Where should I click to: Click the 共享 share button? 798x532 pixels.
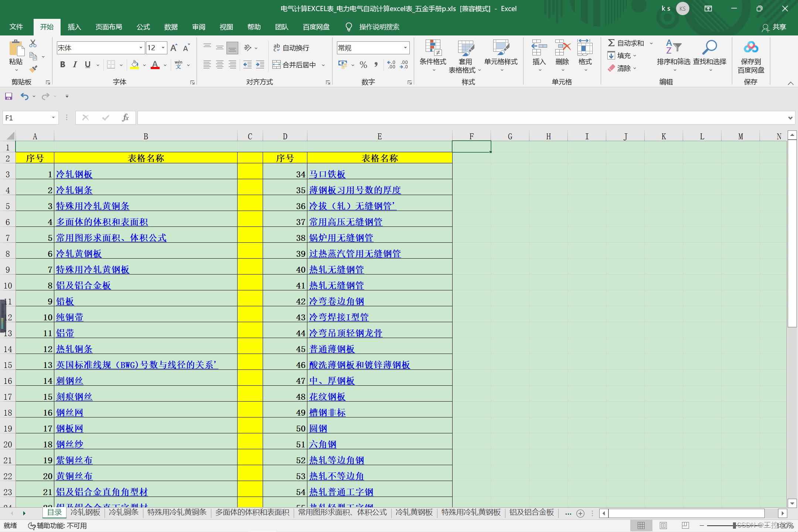[774, 27]
